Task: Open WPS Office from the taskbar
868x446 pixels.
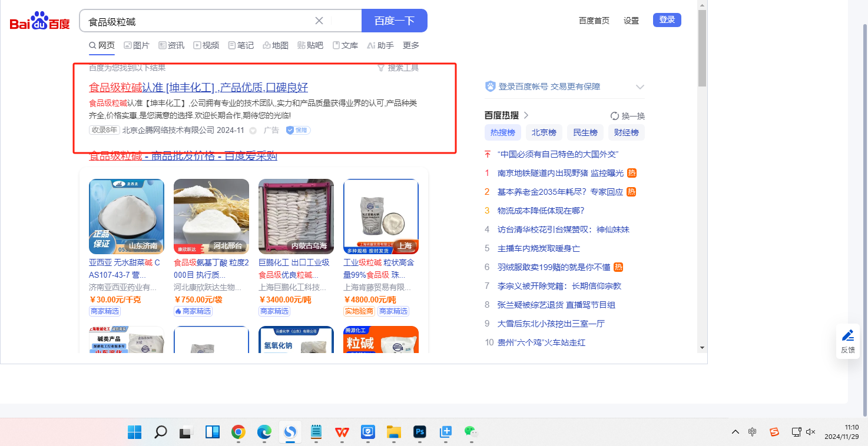Action: (x=342, y=432)
